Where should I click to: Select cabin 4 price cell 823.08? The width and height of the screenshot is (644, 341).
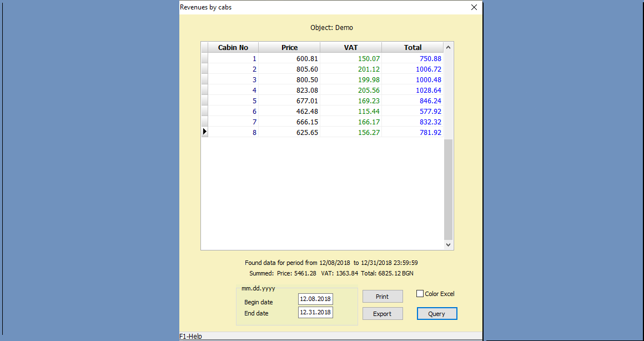pos(289,90)
